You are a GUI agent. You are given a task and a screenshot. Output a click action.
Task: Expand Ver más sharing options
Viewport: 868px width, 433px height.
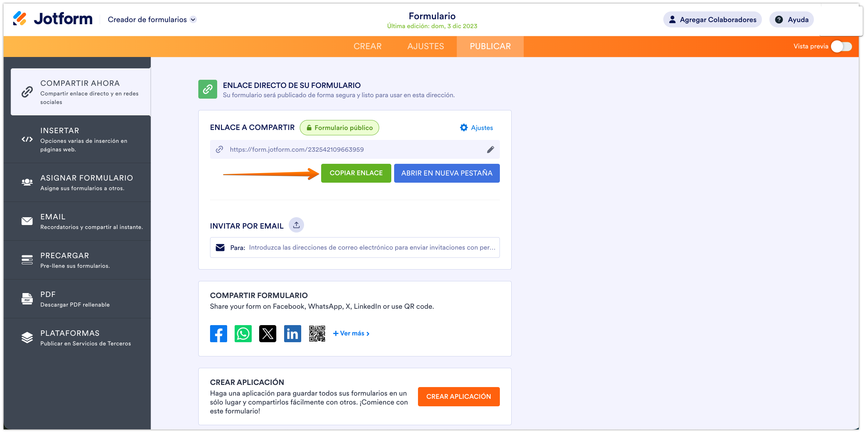point(351,334)
